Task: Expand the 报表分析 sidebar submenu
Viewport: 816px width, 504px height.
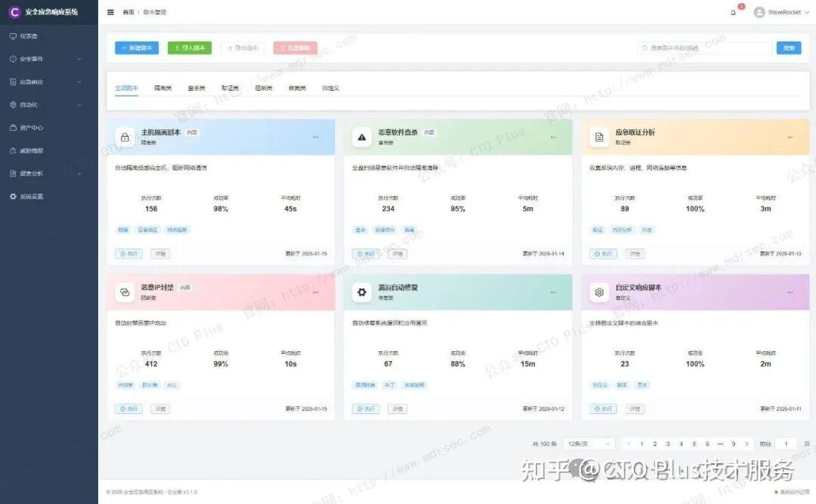Action: (79, 173)
